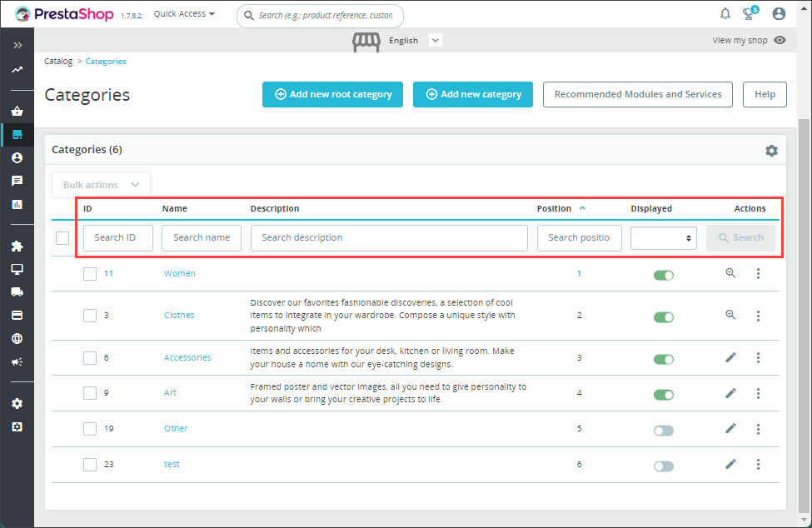Open more actions menu for Art
The height and width of the screenshot is (528, 812).
(x=758, y=393)
